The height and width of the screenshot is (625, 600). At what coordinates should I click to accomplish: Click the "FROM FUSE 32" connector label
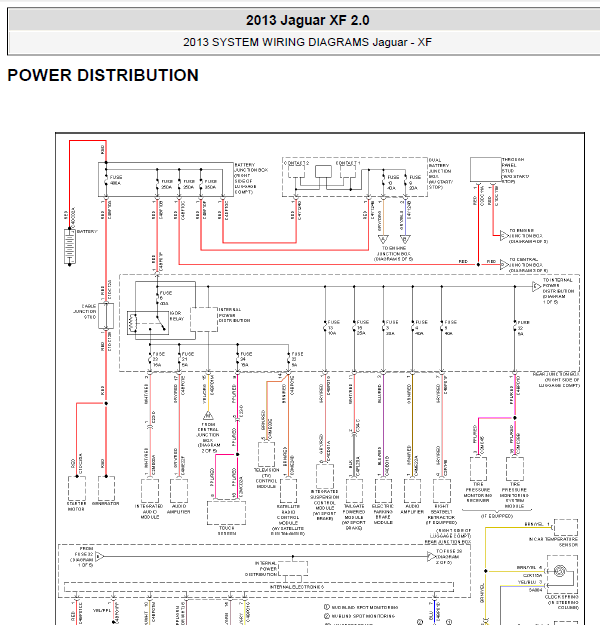84,556
